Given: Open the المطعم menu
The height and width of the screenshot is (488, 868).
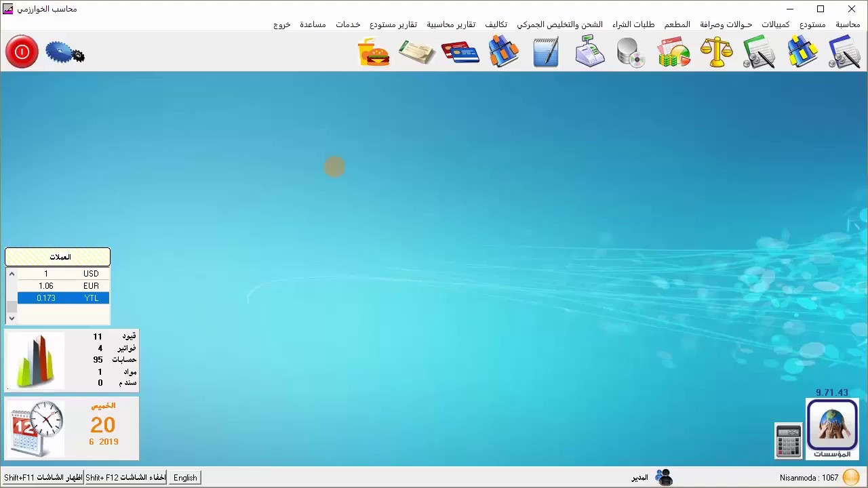Looking at the screenshot, I should 677,24.
